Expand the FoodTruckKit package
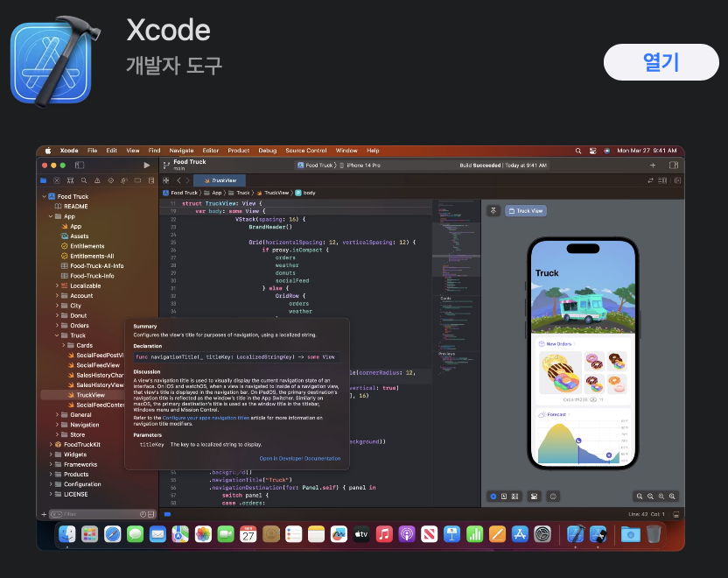Viewport: 728px width, 578px height. [x=51, y=445]
